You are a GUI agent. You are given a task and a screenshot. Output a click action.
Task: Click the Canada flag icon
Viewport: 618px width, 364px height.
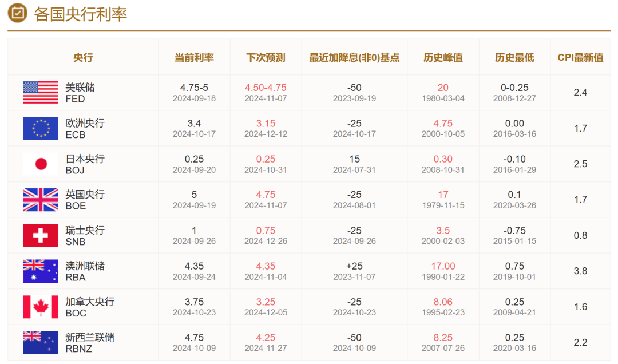pos(41,307)
